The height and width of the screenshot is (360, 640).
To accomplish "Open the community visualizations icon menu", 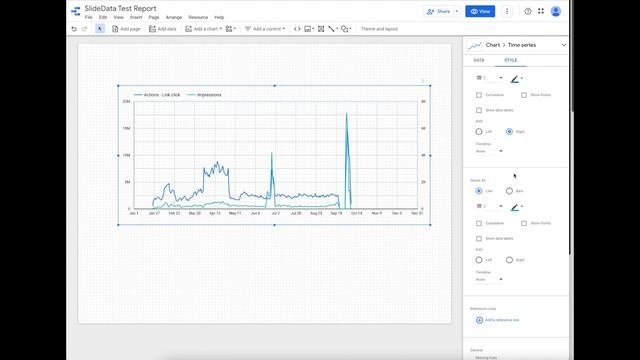I will [x=231, y=29].
